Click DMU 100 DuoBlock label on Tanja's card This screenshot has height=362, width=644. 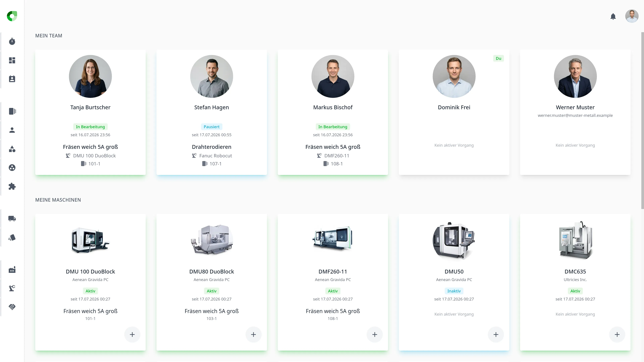click(94, 156)
